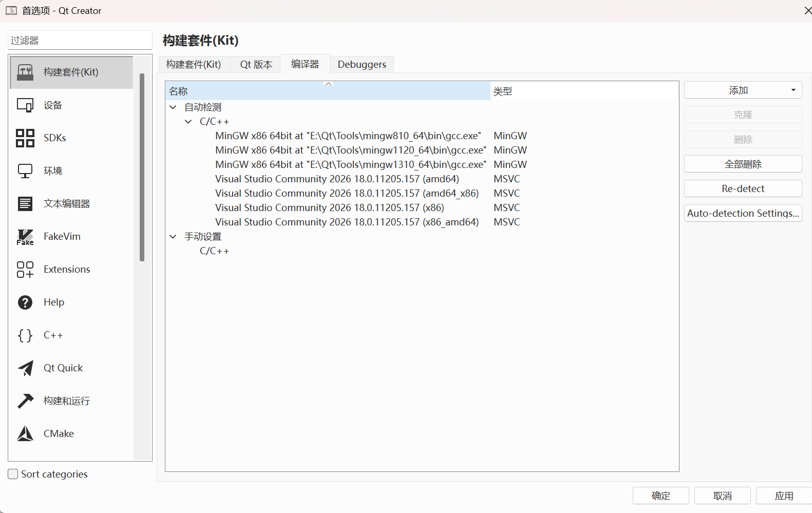The width and height of the screenshot is (812, 513).
Task: Switch to the Debuggers tab
Action: coord(362,64)
